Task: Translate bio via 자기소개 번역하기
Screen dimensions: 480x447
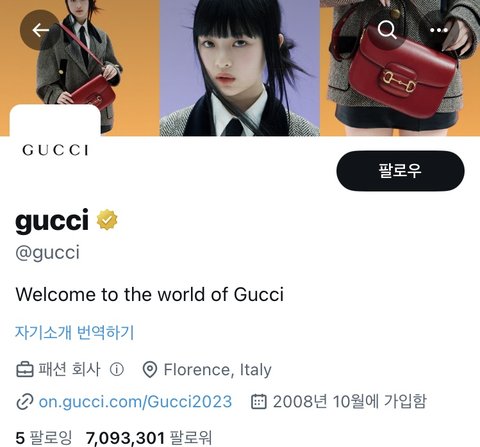Action: 75,332
